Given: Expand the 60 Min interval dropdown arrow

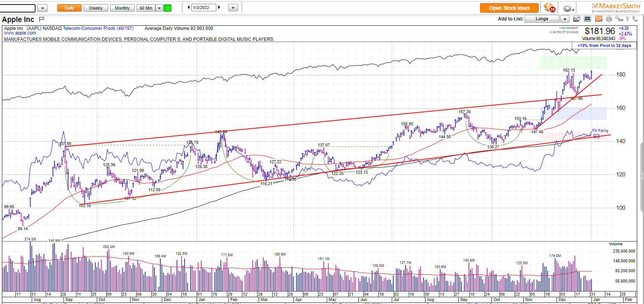Looking at the screenshot, I should (159, 8).
